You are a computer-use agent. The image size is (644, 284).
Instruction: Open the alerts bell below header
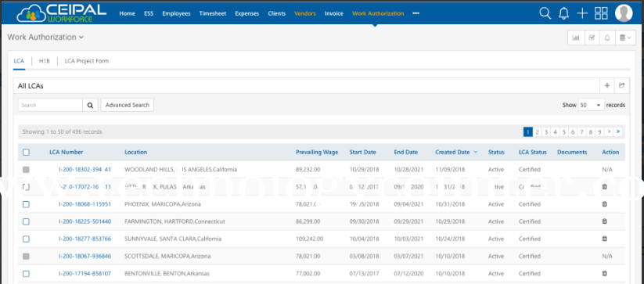pyautogui.click(x=607, y=38)
